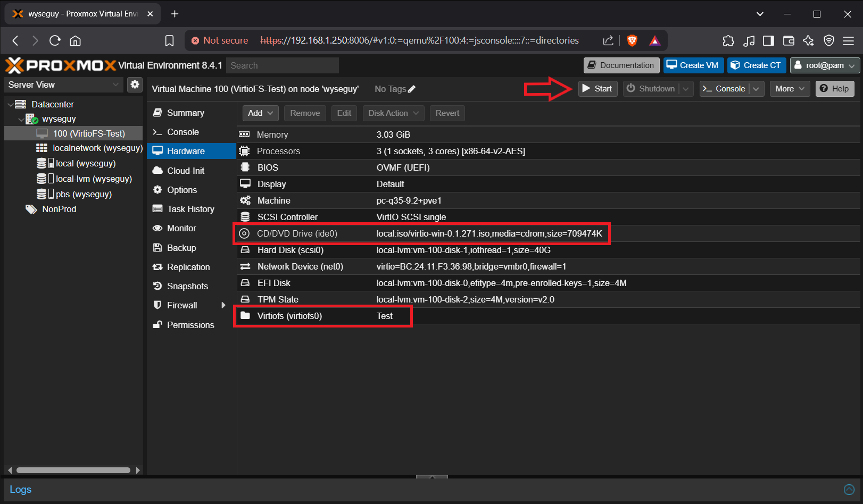
Task: Open the Permissions tab
Action: click(x=190, y=325)
